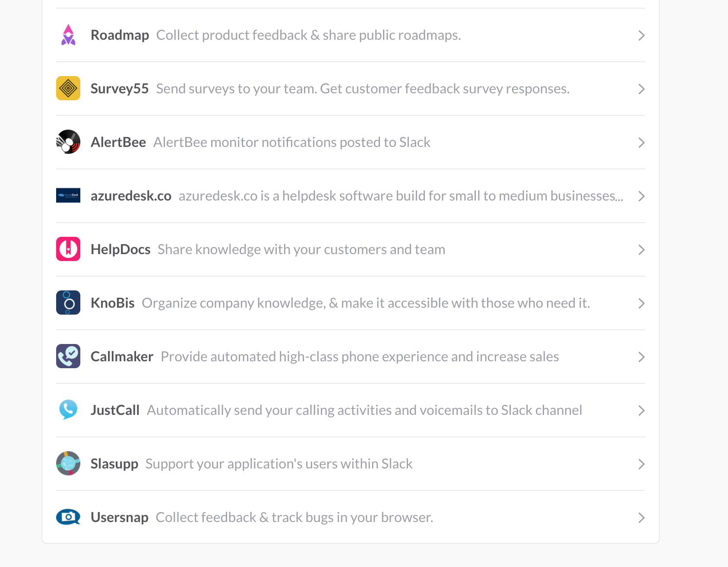728x567 pixels.
Task: Select the Survey55 yellow diamond icon
Action: [68, 88]
